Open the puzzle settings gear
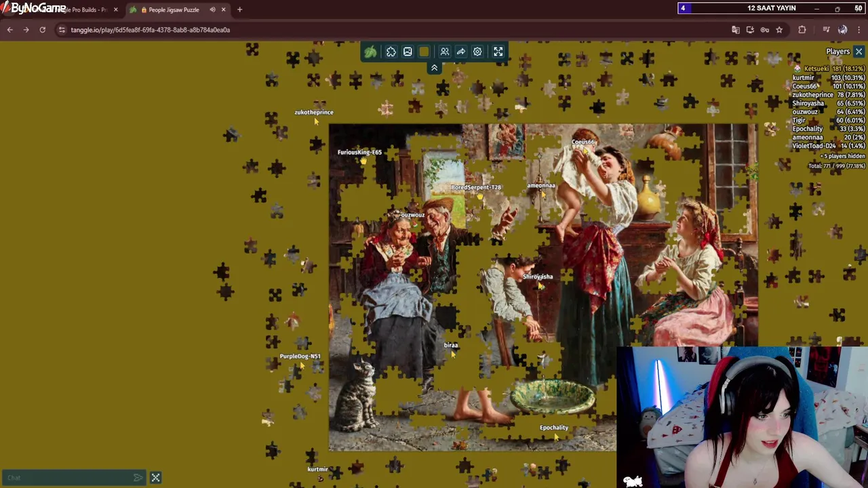 [477, 52]
